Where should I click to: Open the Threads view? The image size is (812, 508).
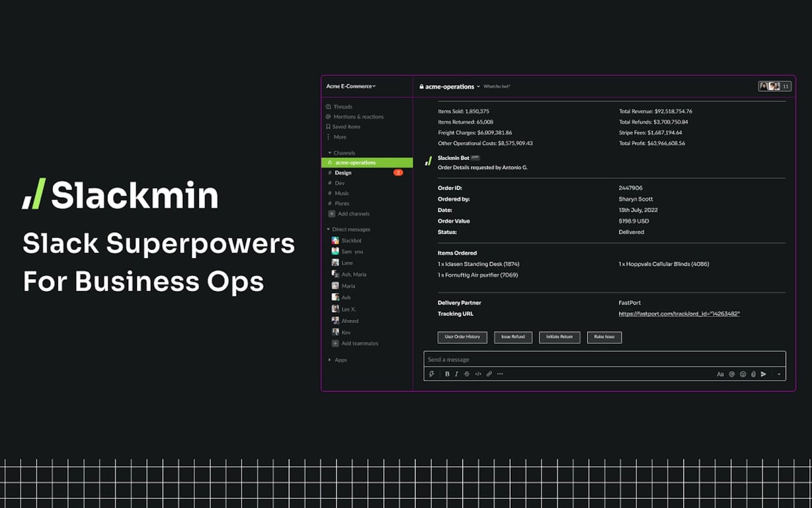[343, 106]
